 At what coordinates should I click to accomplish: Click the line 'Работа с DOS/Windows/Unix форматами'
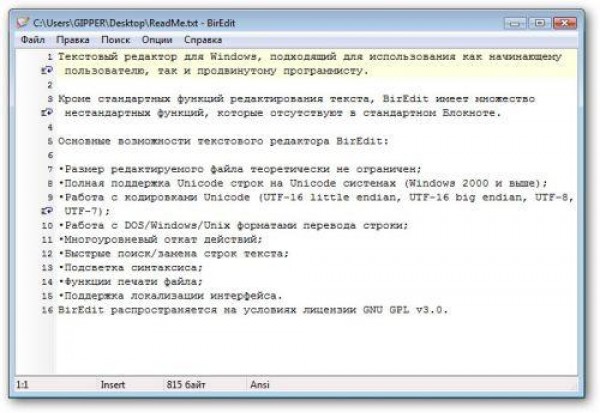(x=233, y=225)
